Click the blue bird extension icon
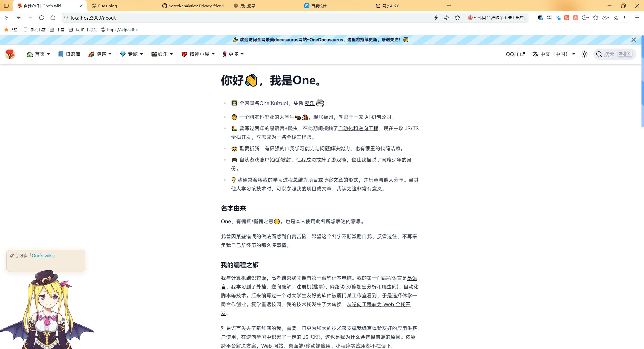The image size is (644, 349). coord(558,18)
